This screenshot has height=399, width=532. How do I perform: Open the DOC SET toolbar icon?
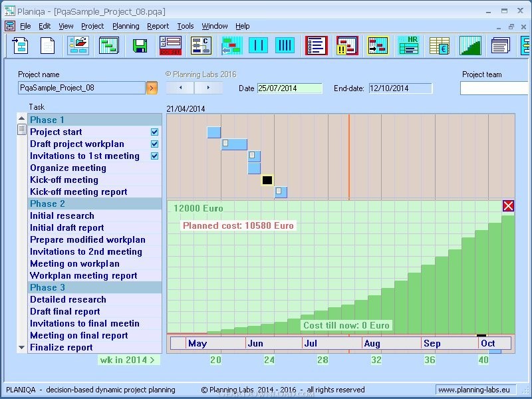[x=170, y=45]
